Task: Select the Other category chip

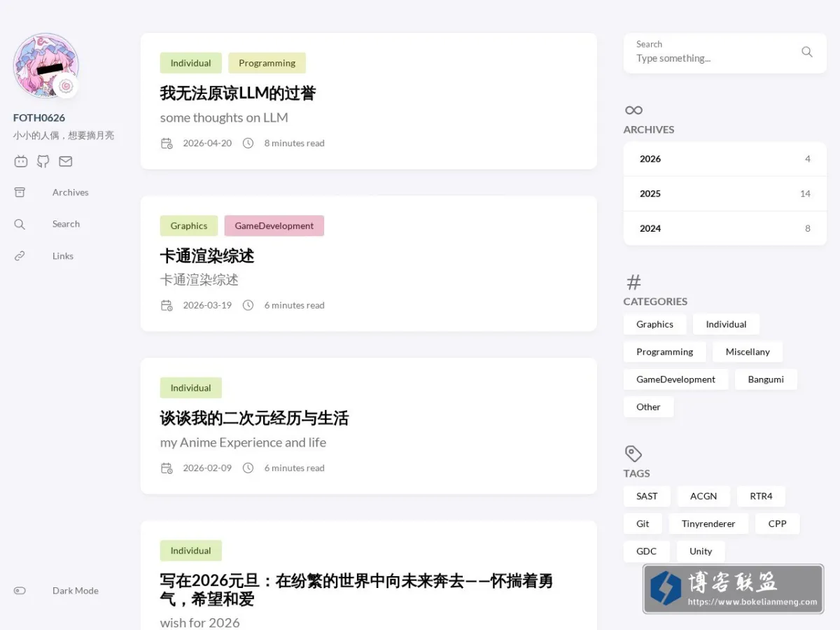Action: tap(648, 407)
